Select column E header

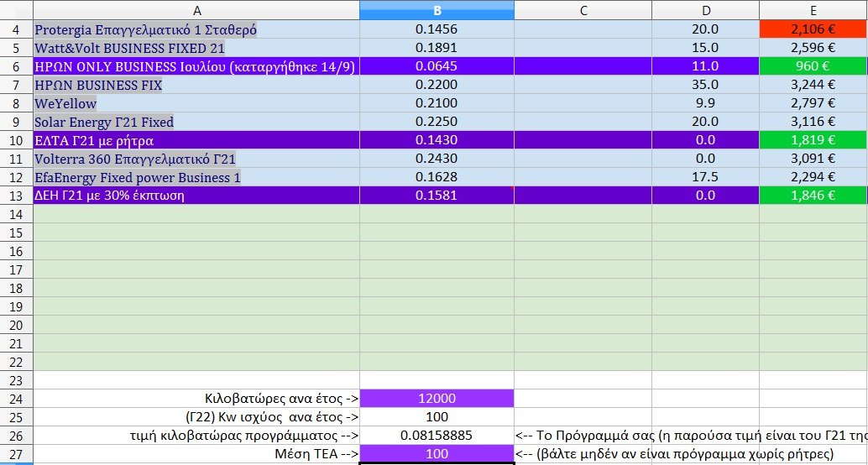(x=813, y=10)
